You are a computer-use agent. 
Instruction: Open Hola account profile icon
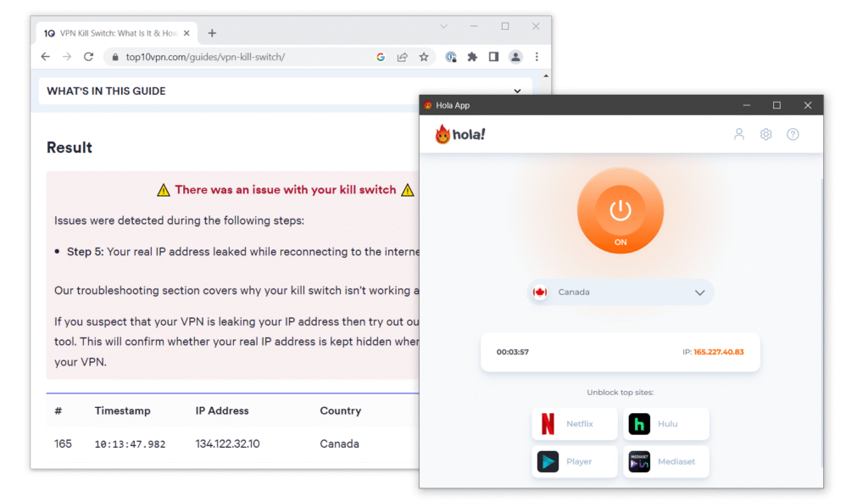tap(739, 134)
